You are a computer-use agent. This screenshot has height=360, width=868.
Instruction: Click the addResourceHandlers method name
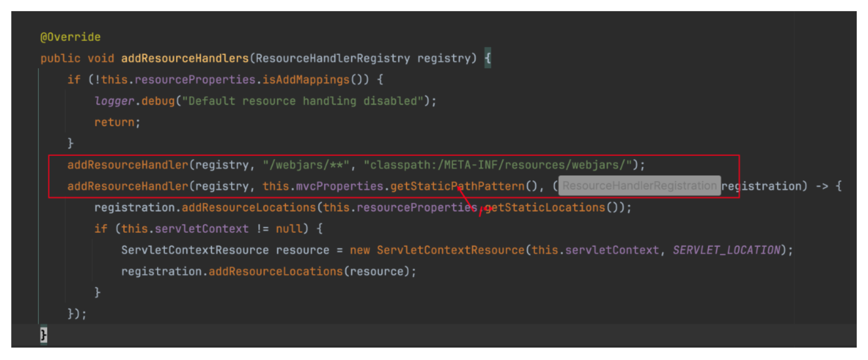pos(185,58)
